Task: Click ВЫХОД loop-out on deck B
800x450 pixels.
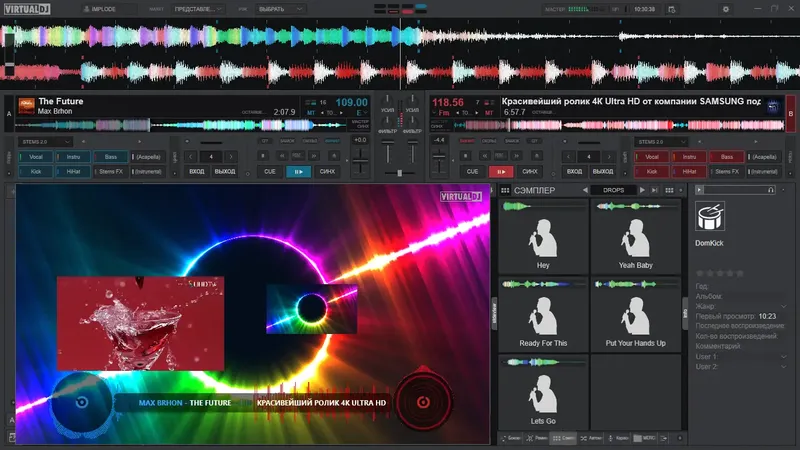Action: click(603, 172)
